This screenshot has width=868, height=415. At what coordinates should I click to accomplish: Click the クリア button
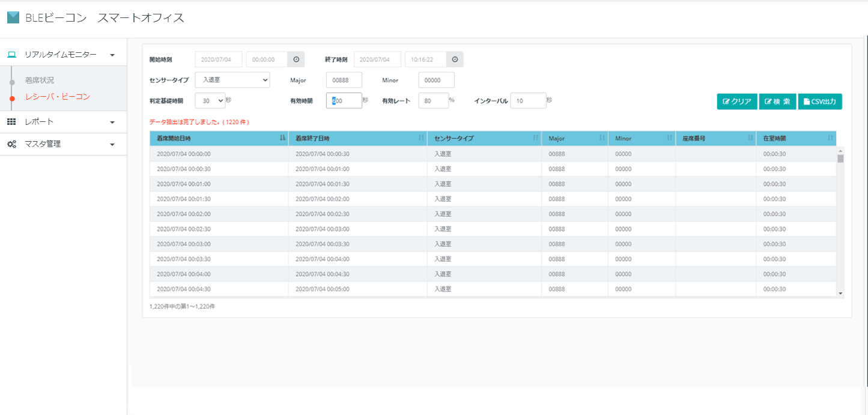[737, 101]
